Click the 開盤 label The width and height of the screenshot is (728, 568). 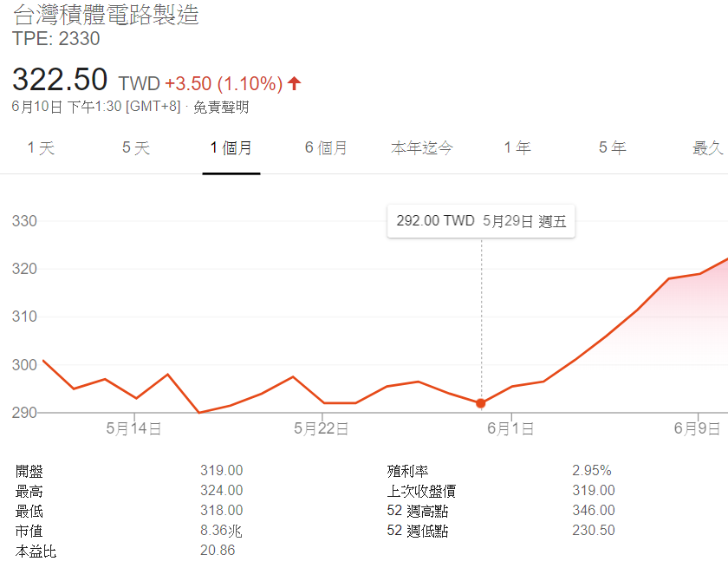tap(29, 471)
